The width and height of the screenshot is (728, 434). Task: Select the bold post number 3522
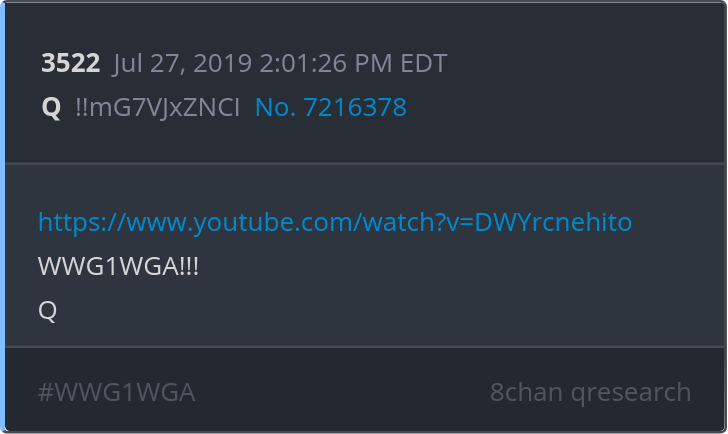click(x=71, y=63)
